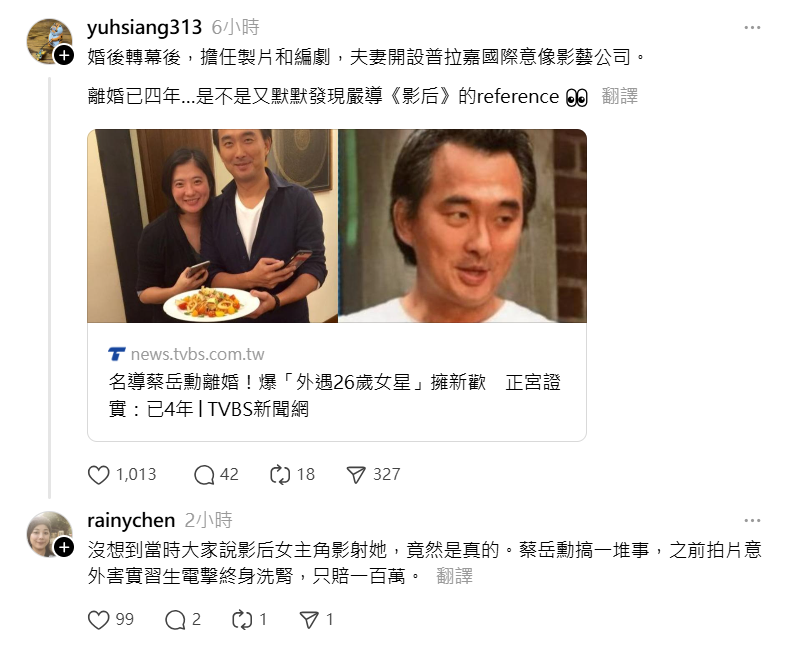Like yuhsiang313's post with the heart icon
This screenshot has height=648, width=789.
pos(99,474)
